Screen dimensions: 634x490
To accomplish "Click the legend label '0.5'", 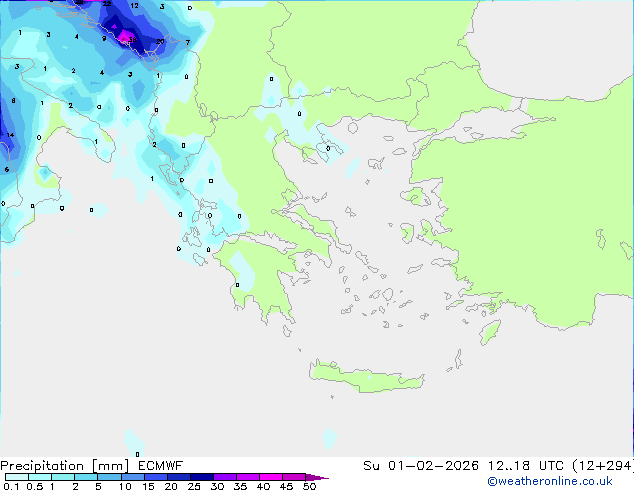I will (34, 486).
